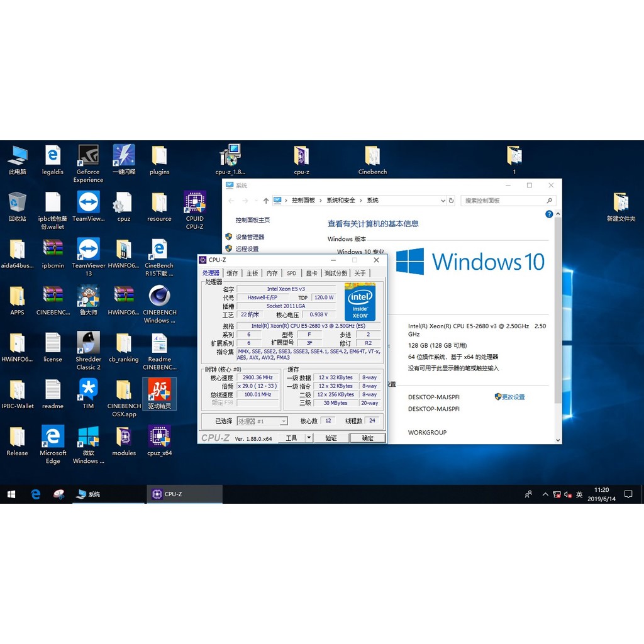Expand the address bar history dropdown
Viewport: 644px width, 644px height.
pos(442,201)
